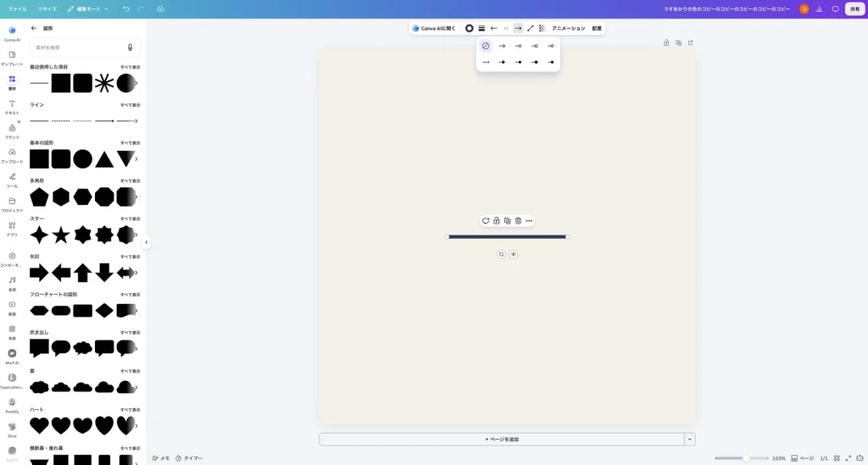Image resolution: width=868 pixels, height=465 pixels.
Task: Toggle the page lock icon above canvas
Action: [x=666, y=42]
